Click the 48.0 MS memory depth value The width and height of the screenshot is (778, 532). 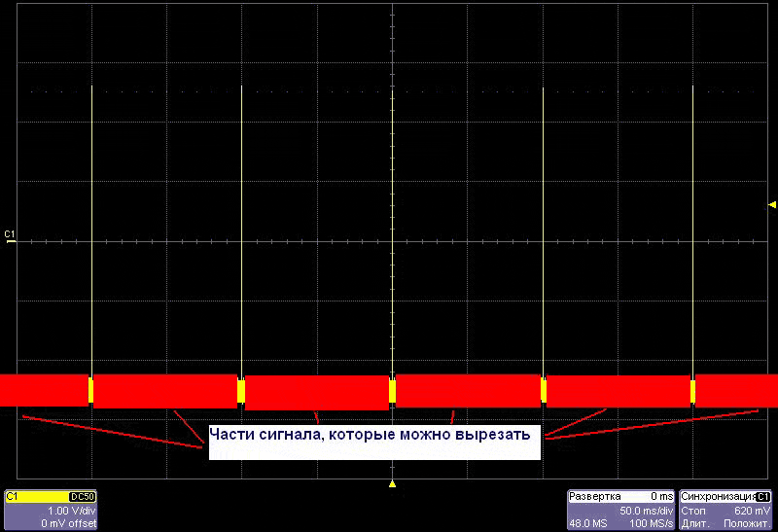(x=590, y=523)
